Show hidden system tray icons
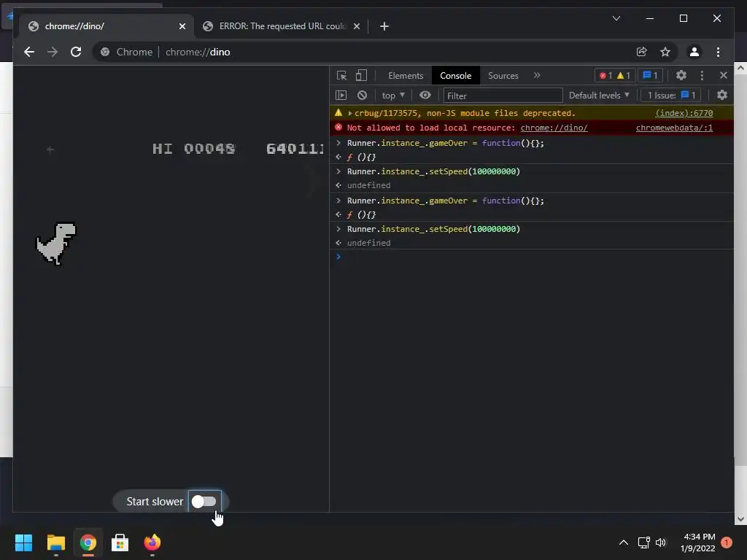 [x=623, y=542]
